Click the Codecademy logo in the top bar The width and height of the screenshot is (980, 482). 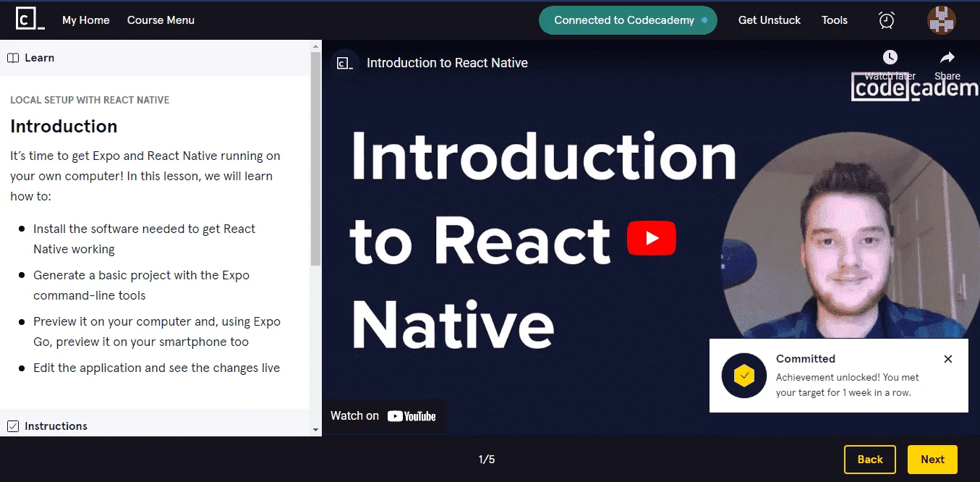click(x=30, y=20)
